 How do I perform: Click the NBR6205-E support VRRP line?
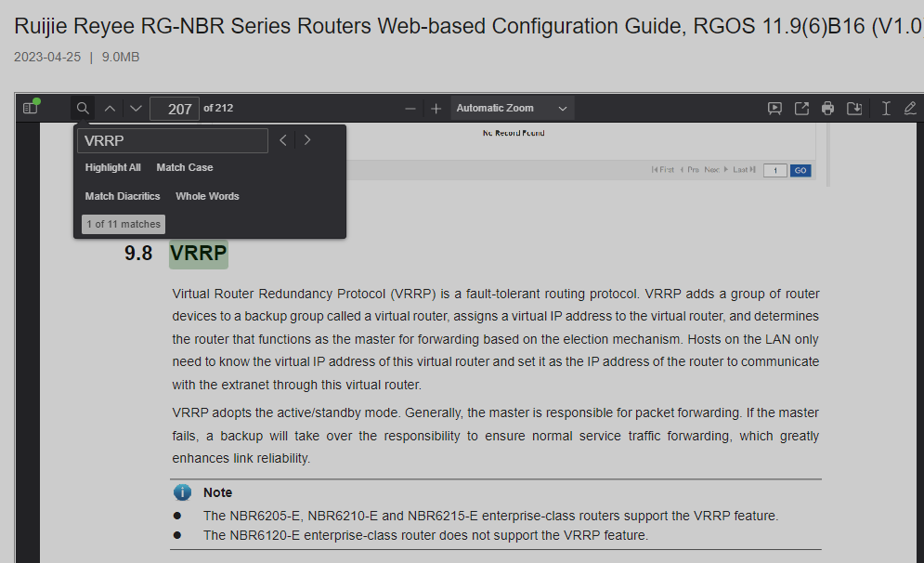tap(490, 516)
